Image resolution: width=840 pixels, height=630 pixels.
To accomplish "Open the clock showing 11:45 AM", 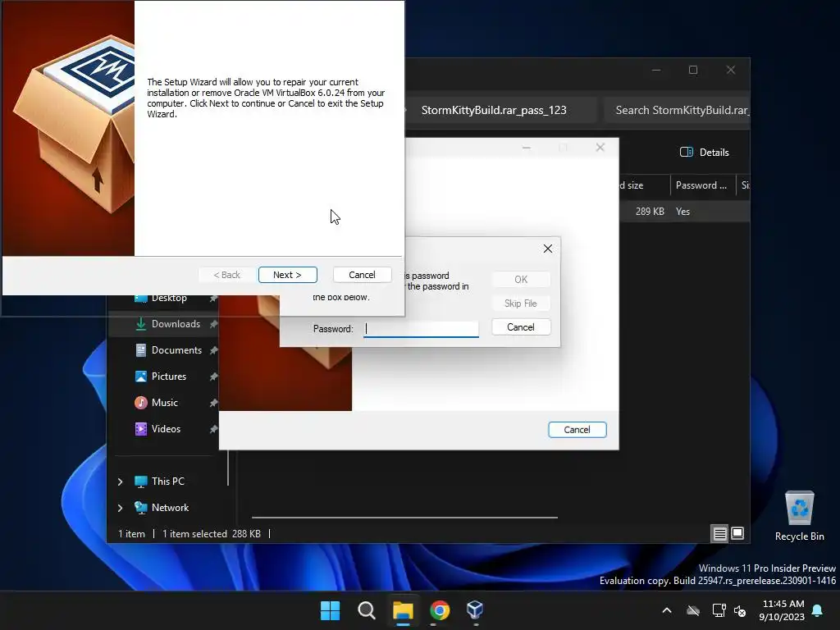I will 782,610.
